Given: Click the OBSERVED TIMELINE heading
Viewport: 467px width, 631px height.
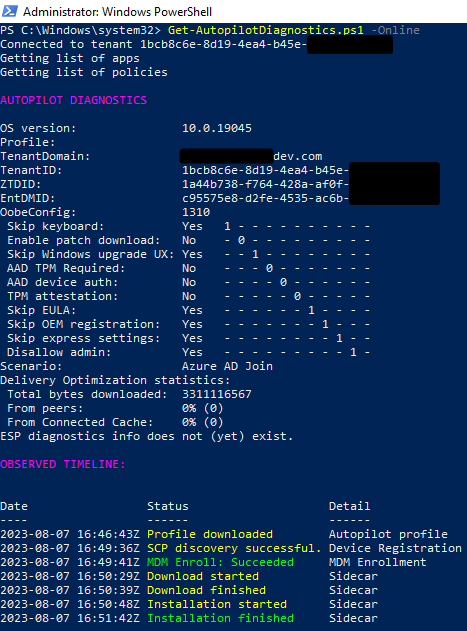Looking at the screenshot, I should (63, 464).
